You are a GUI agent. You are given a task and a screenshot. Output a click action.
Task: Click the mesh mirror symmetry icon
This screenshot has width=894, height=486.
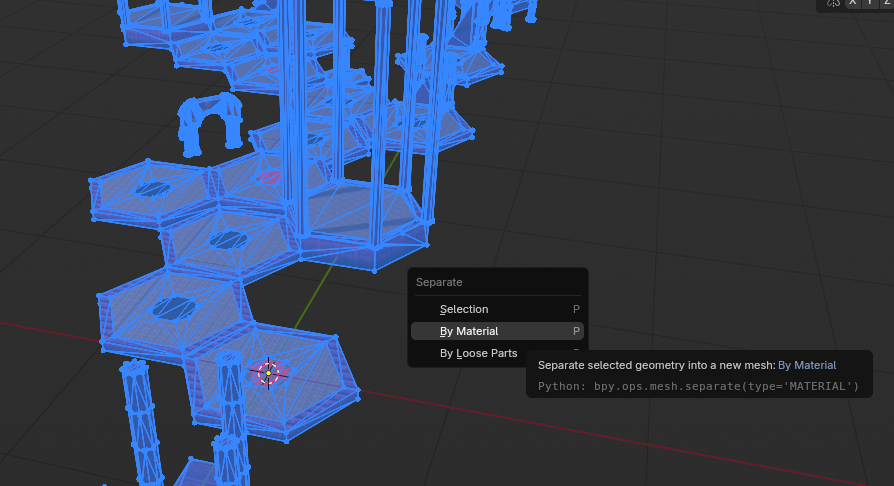pos(833,3)
